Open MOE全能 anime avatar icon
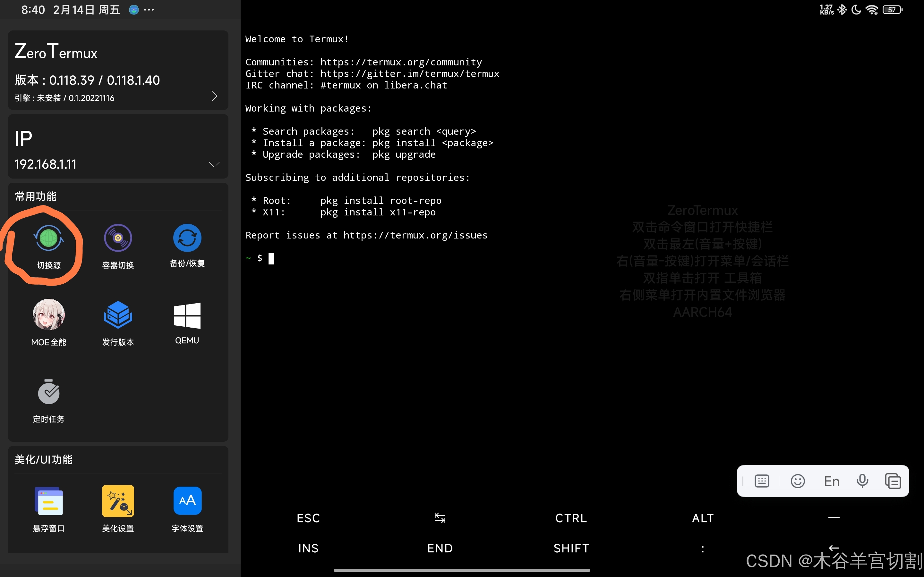Viewport: 924px width, 577px height. pos(48,315)
